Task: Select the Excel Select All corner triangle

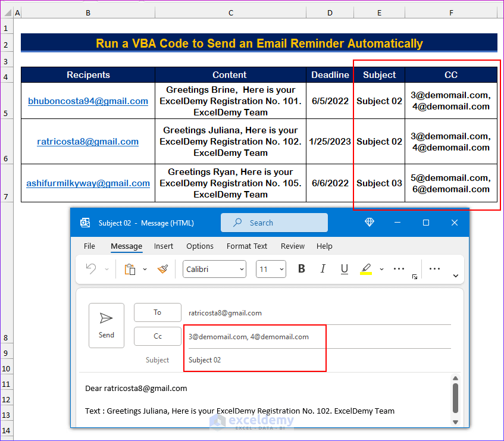Action: (x=8, y=13)
